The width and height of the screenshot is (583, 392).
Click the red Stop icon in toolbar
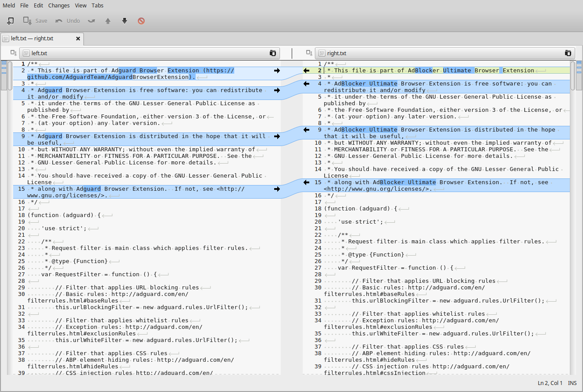pos(141,21)
